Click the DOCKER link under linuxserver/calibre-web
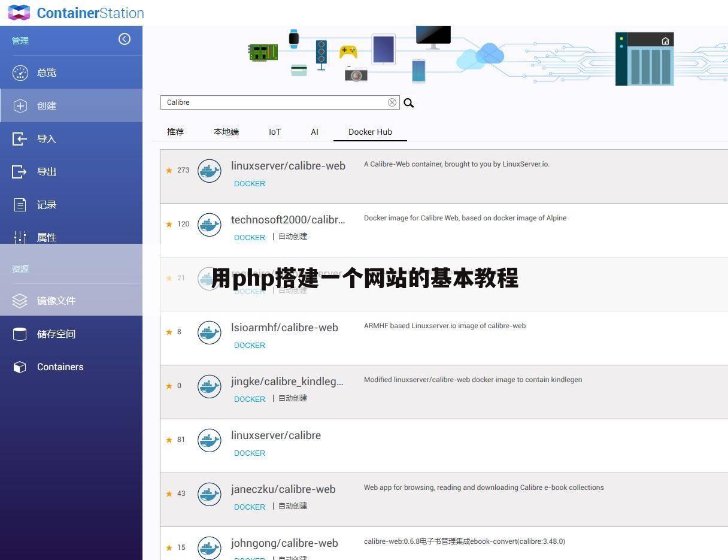The height and width of the screenshot is (560, 728). [x=249, y=183]
